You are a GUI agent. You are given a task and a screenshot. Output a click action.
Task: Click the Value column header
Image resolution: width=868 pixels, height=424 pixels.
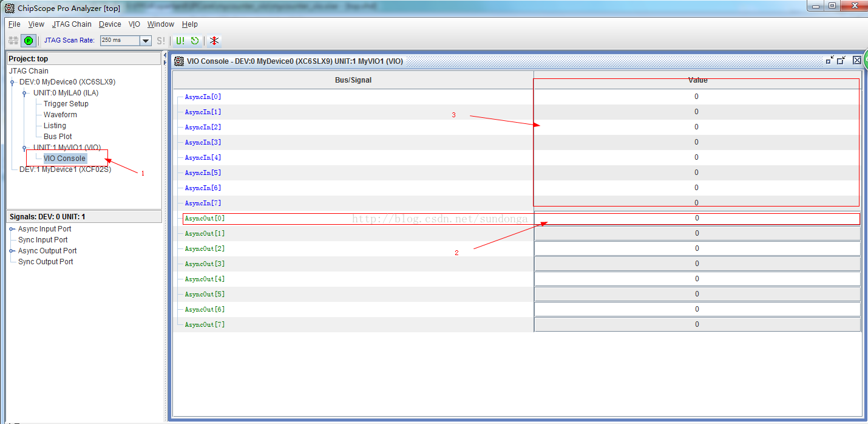pyautogui.click(x=697, y=80)
